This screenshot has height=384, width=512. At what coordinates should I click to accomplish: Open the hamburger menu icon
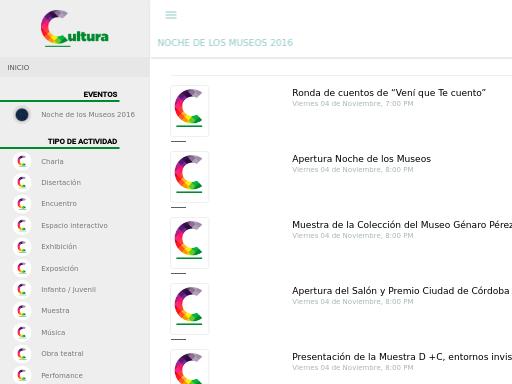point(171,15)
